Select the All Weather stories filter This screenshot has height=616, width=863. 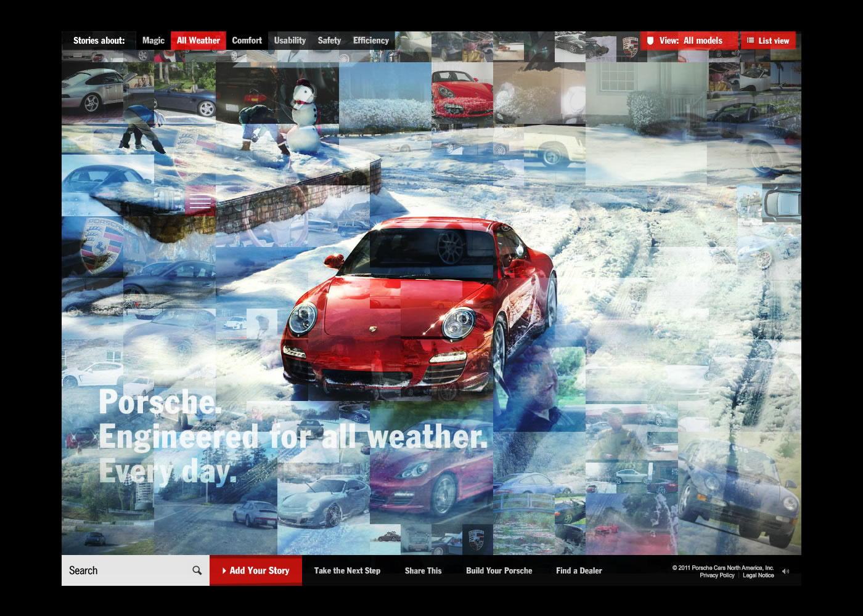click(198, 41)
